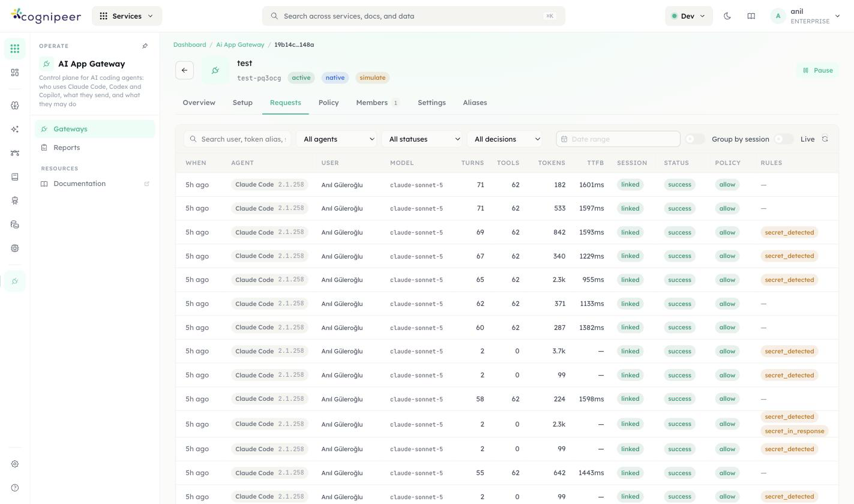
Task: Switch to the Overview tab
Action: 199,103
